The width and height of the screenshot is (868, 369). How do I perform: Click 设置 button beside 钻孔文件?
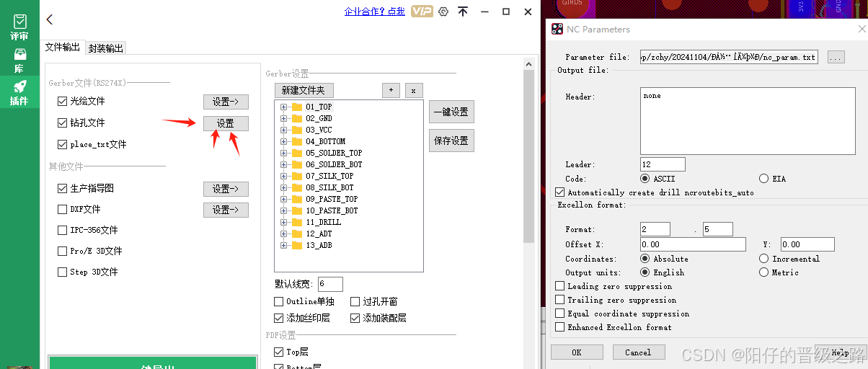tap(226, 123)
